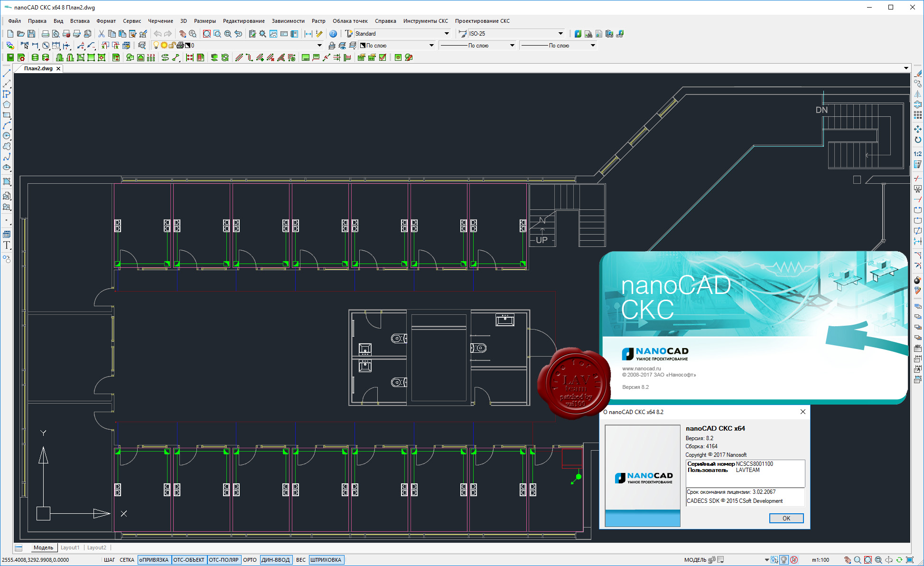Viewport: 924px width, 566px height.
Task: Switch to the Модель tab
Action: tap(43, 547)
